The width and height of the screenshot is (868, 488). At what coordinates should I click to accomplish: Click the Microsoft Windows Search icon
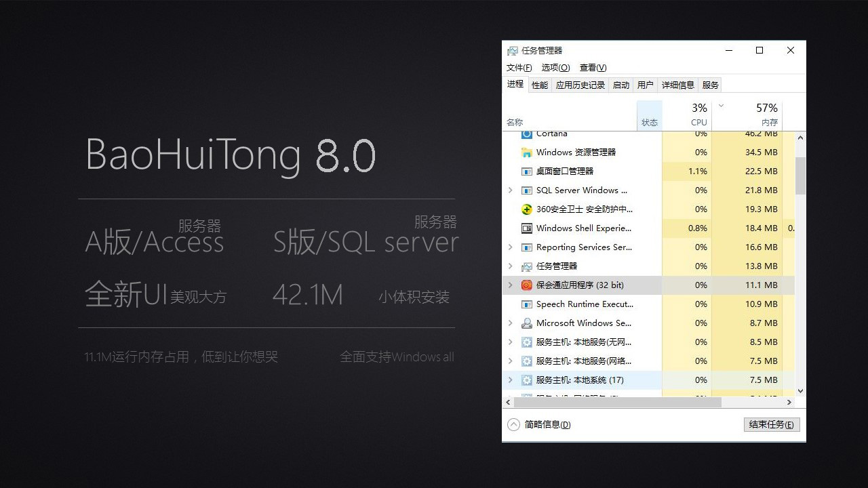[x=526, y=323]
